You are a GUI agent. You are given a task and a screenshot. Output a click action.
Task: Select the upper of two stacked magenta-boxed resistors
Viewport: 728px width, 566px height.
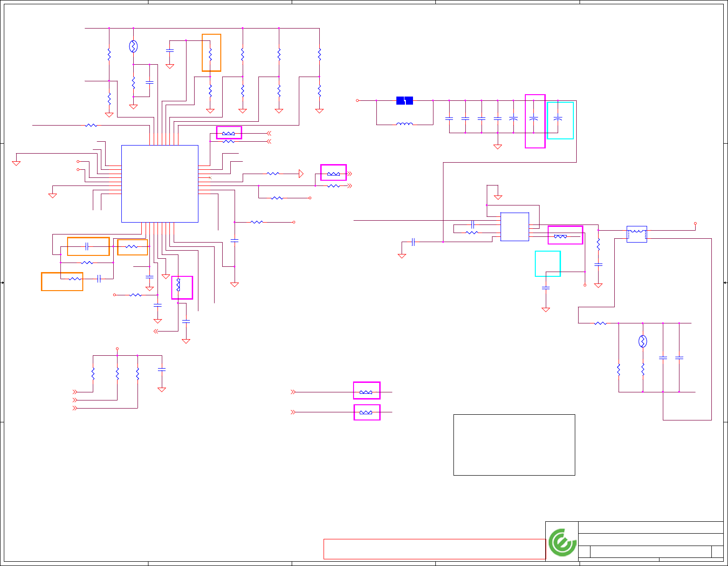366,392
